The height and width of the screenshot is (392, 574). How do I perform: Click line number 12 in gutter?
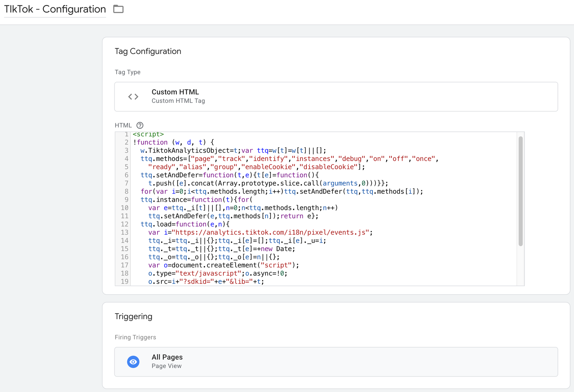pyautogui.click(x=124, y=224)
